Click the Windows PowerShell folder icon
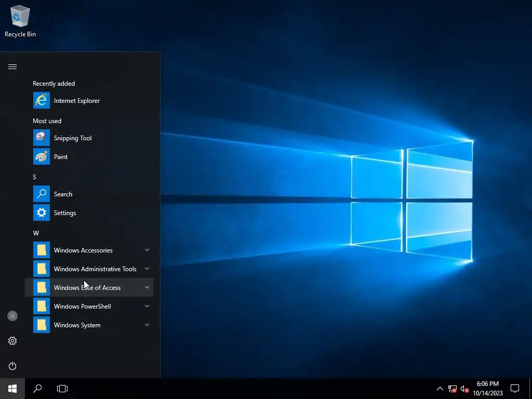The width and height of the screenshot is (532, 399). (42, 306)
